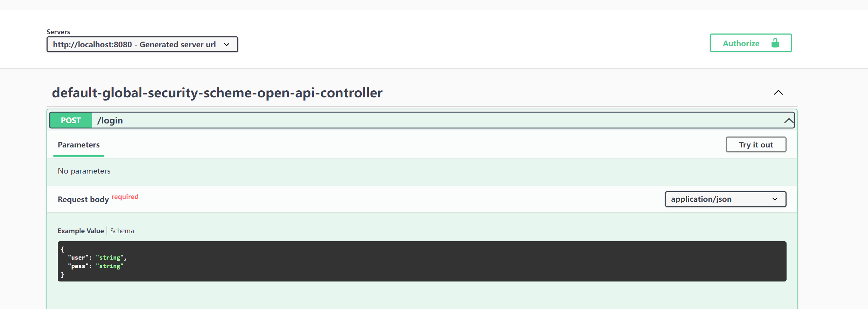Open the application/json content type dropdown
The width and height of the screenshot is (868, 309).
tap(725, 199)
